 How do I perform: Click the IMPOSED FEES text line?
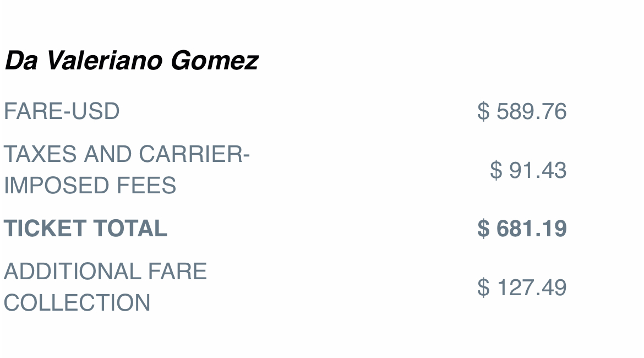[x=90, y=186]
